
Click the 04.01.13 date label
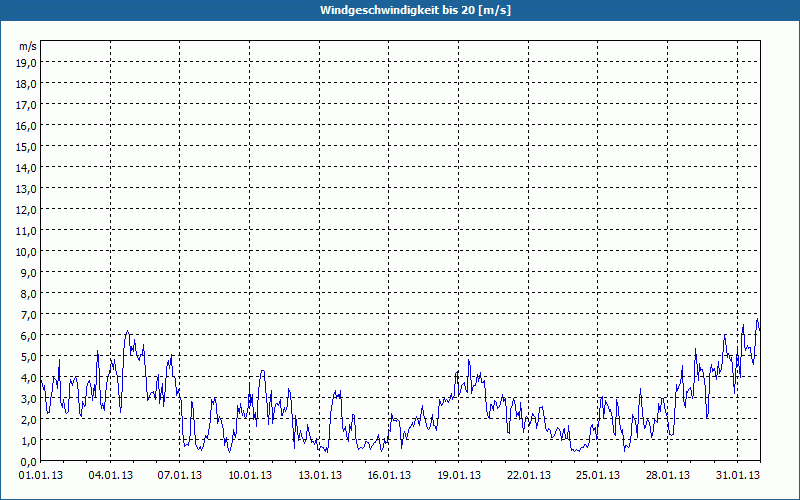pyautogui.click(x=110, y=476)
